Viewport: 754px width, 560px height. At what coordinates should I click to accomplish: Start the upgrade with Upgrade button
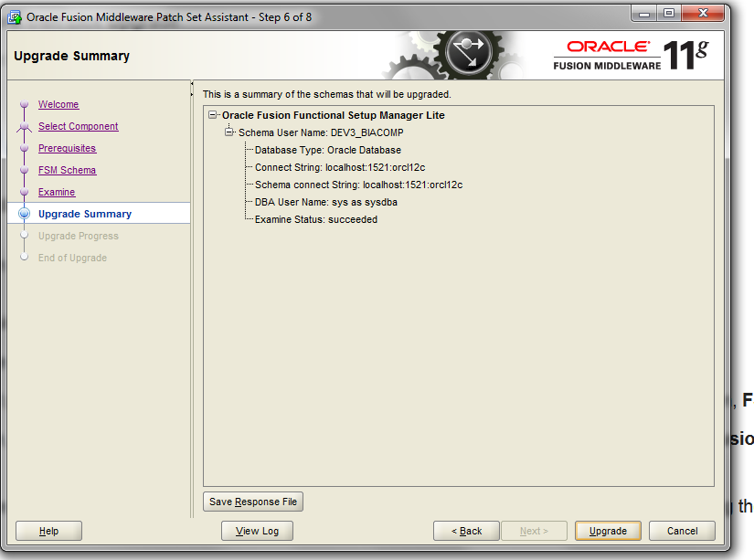(x=608, y=531)
